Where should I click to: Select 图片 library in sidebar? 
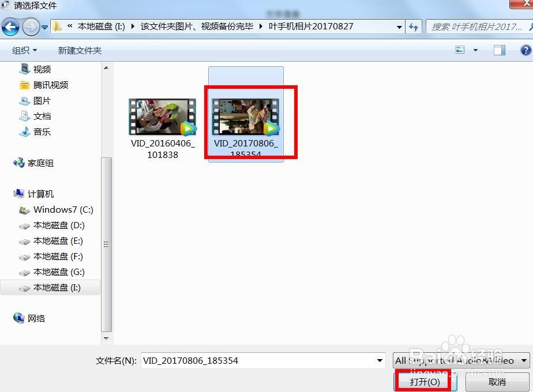pos(35,100)
